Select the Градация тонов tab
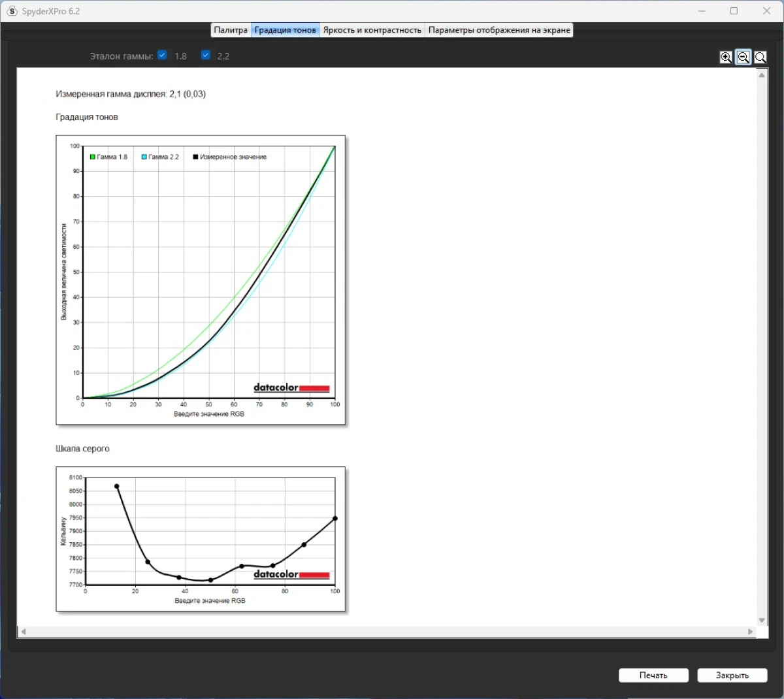 click(286, 30)
